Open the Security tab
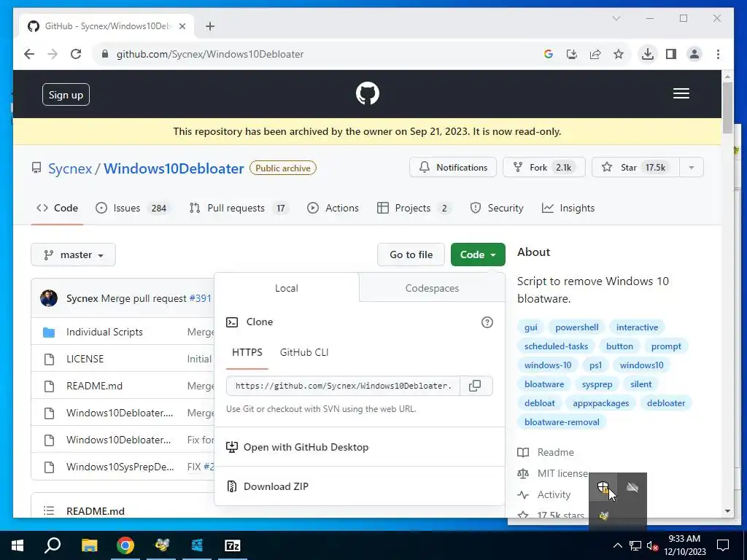This screenshot has height=560, width=747. (x=496, y=208)
